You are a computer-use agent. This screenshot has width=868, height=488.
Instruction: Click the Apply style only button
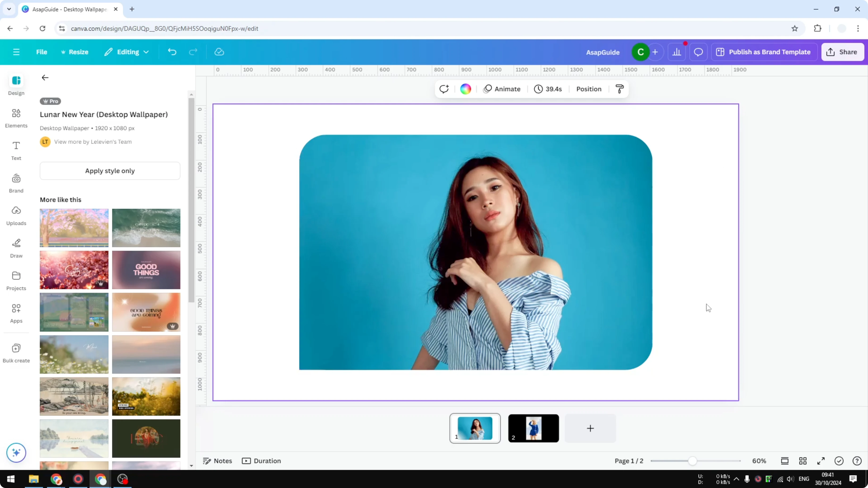click(110, 171)
